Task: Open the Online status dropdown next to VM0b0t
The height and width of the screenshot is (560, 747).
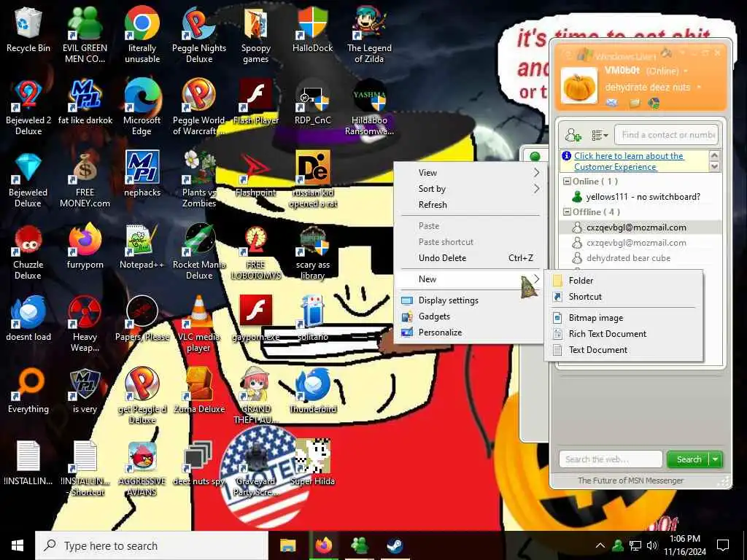Action: point(686,71)
